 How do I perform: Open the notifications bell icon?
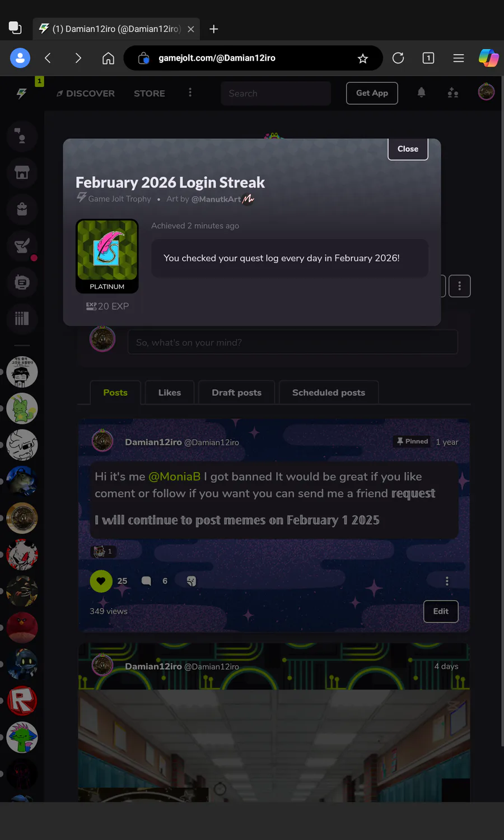(x=421, y=92)
